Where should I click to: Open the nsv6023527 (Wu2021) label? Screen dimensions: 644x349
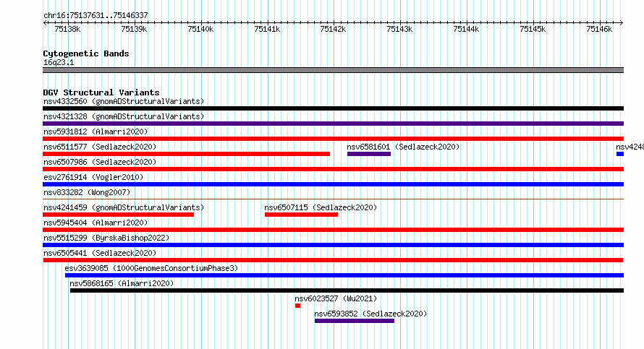pyautogui.click(x=336, y=298)
